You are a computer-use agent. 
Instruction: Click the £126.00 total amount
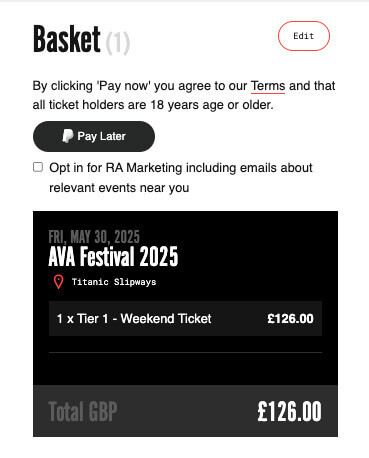pyautogui.click(x=289, y=412)
